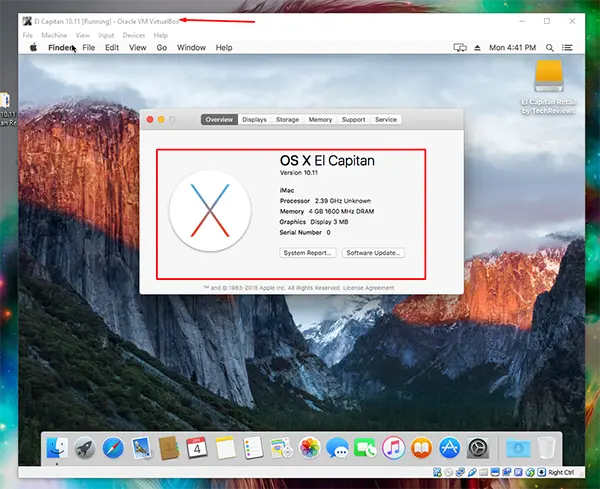Click the keyboard capture arrow icon beside Right Ctrl
600x489 pixels.
(x=541, y=472)
